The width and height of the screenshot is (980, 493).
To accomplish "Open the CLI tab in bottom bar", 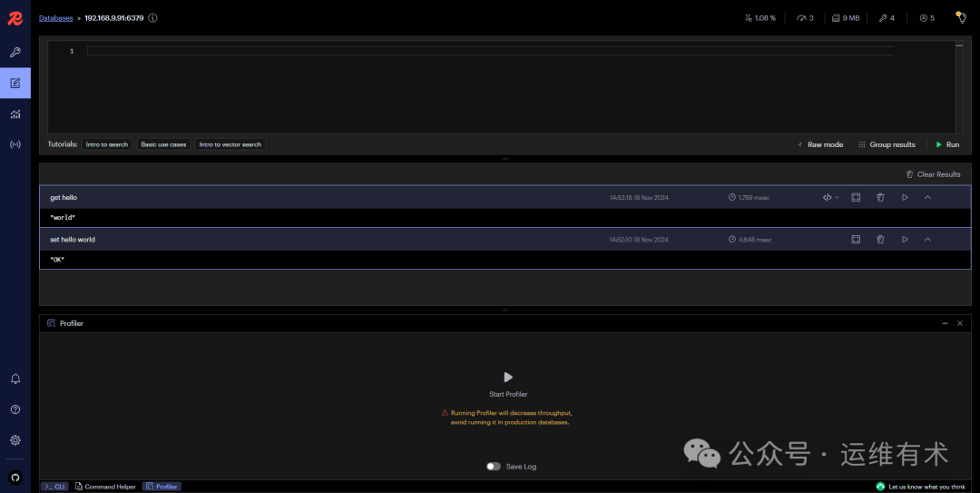I will [x=55, y=486].
